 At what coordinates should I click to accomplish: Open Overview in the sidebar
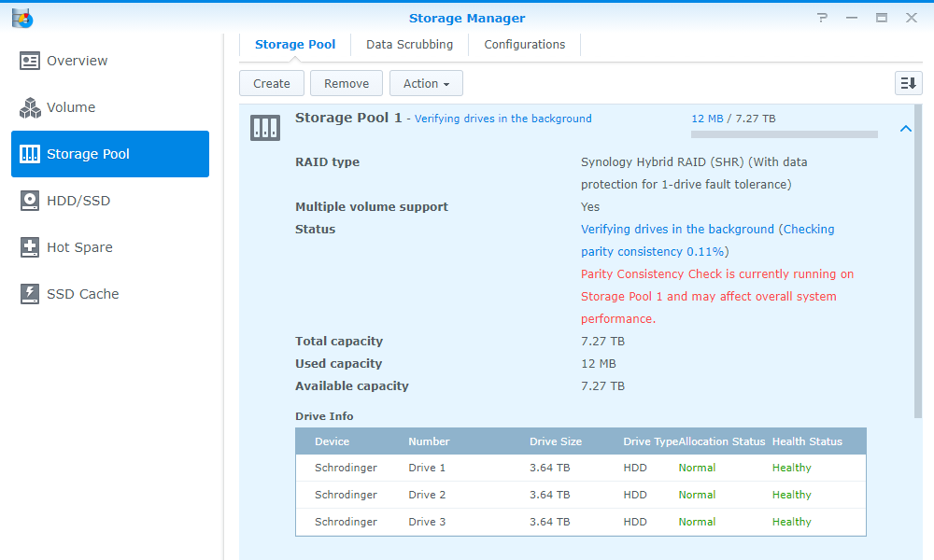pyautogui.click(x=110, y=61)
